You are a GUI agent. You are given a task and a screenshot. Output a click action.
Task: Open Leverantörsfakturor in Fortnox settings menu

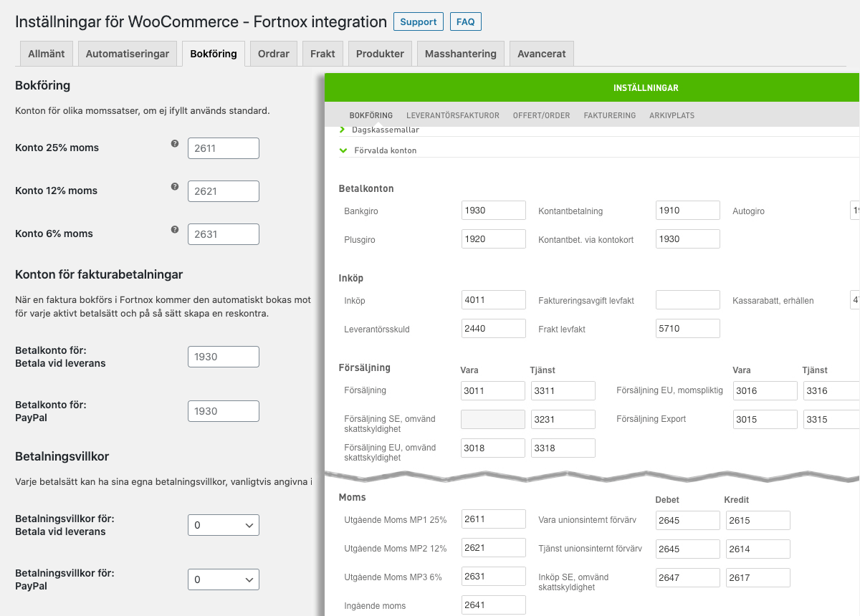[452, 115]
